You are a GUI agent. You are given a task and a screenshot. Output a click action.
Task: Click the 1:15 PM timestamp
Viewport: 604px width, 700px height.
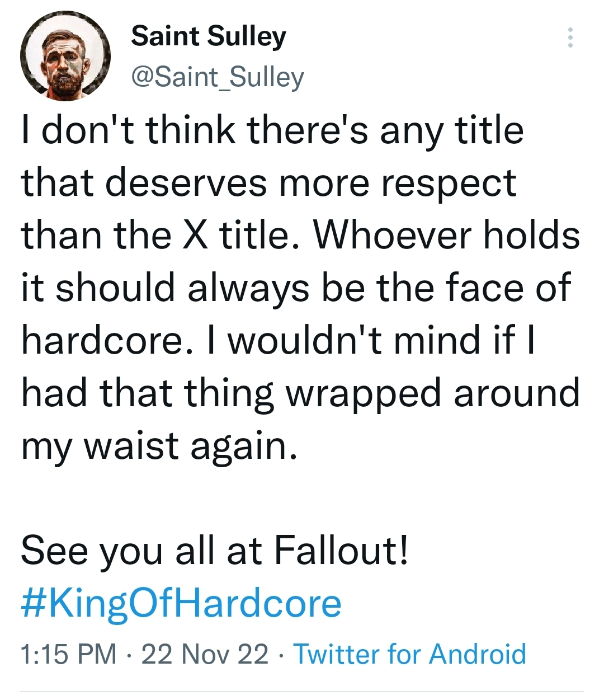coord(68,654)
